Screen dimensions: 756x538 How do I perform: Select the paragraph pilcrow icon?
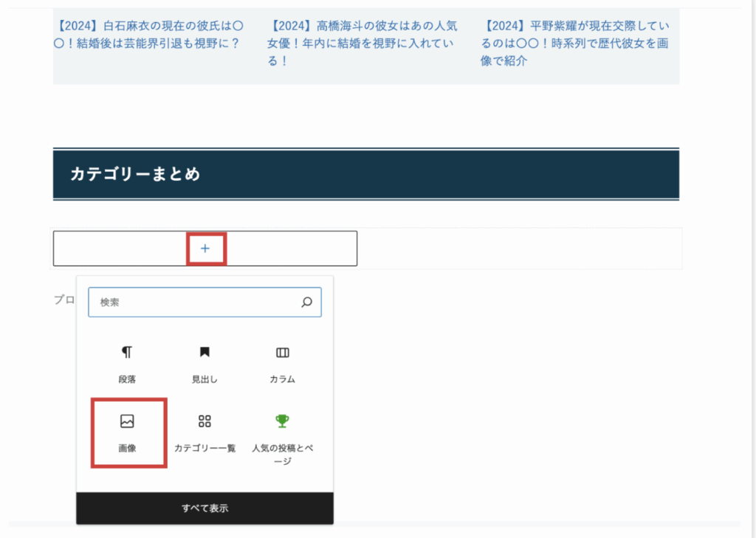point(127,352)
